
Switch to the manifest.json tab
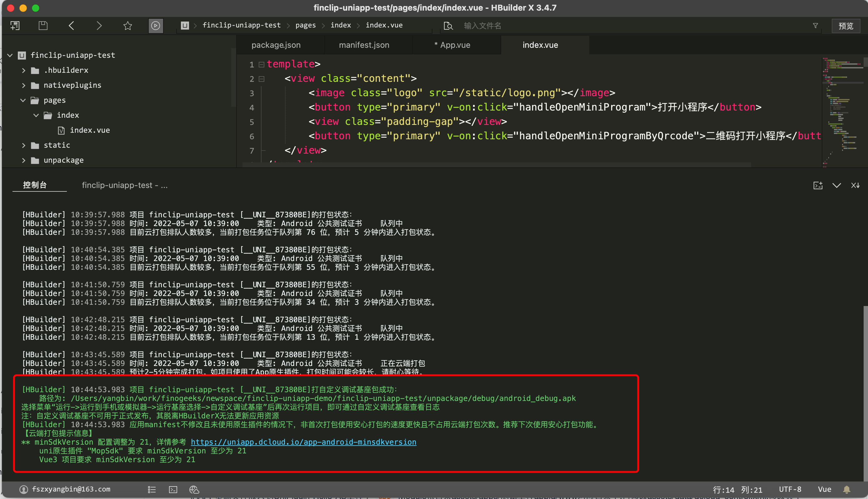[364, 45]
